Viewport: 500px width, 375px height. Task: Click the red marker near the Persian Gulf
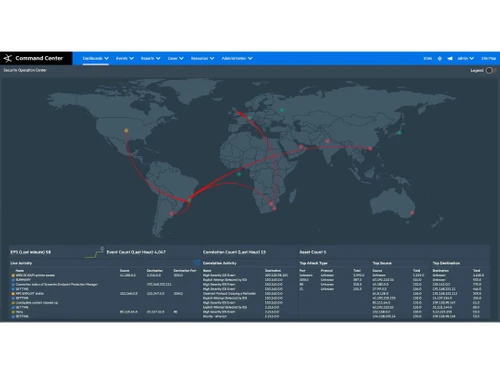coord(301,147)
